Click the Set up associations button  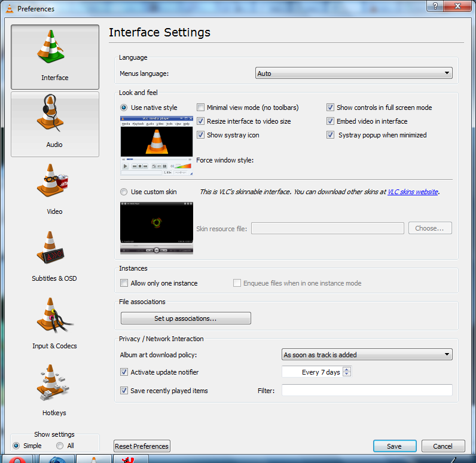[186, 318]
